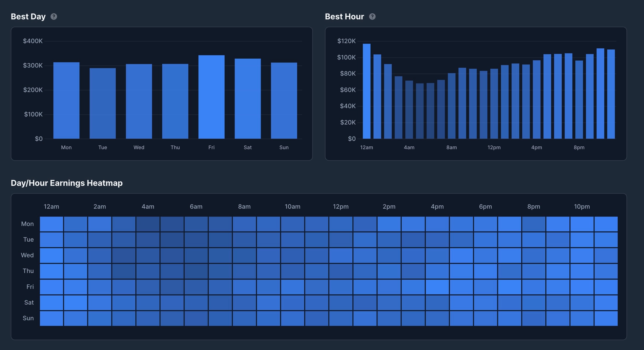Image resolution: width=644 pixels, height=350 pixels.
Task: Select the Sun bar in Best Day chart
Action: click(x=284, y=101)
